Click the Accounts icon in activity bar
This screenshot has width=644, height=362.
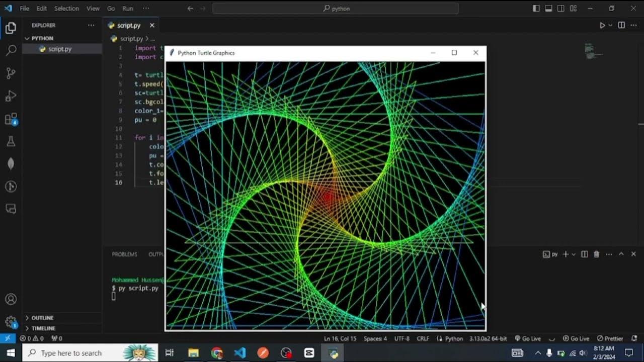pos(11,299)
